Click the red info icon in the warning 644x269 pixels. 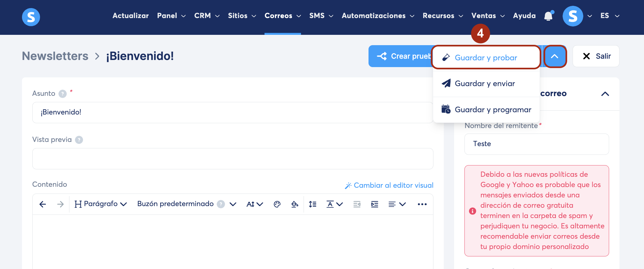(x=473, y=211)
